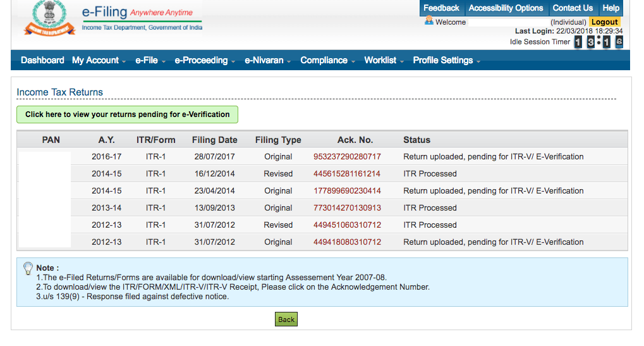Open the Help tab at top
This screenshot has width=644, height=346.
611,8
